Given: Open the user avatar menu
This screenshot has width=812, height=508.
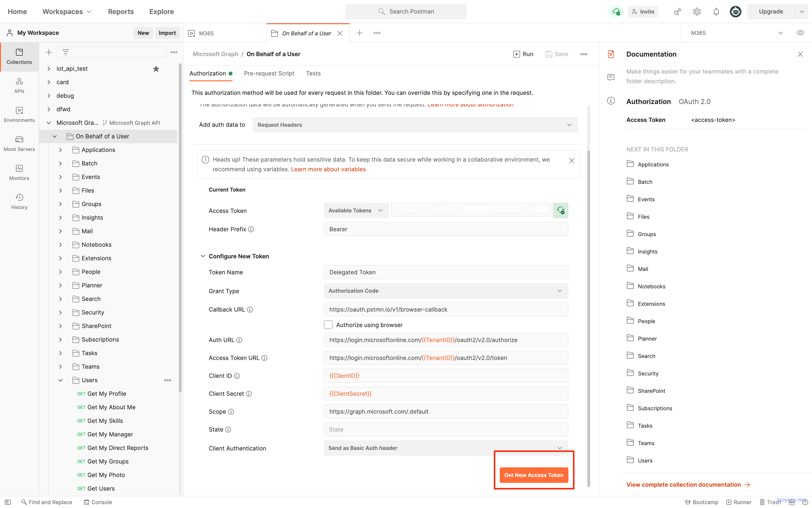Looking at the screenshot, I should [x=735, y=11].
